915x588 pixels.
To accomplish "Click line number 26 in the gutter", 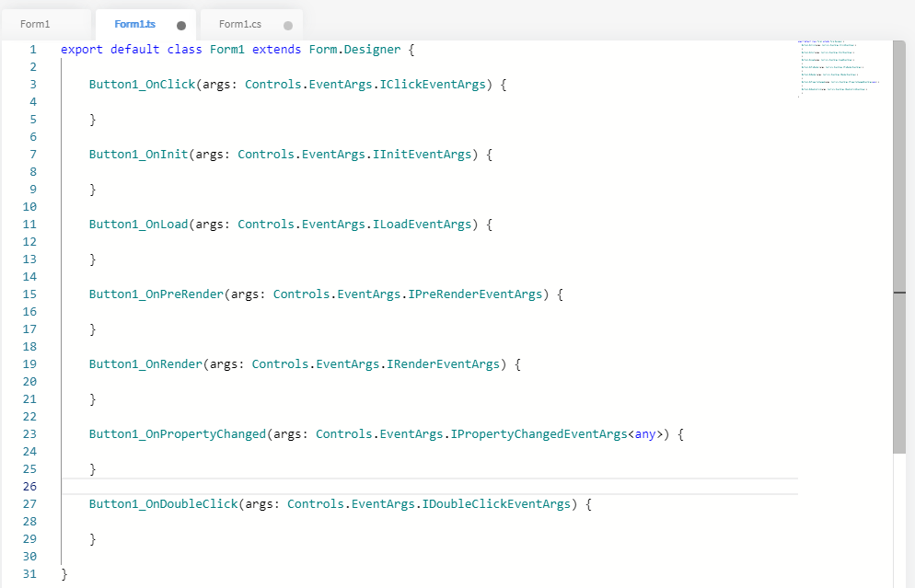I will point(29,487).
